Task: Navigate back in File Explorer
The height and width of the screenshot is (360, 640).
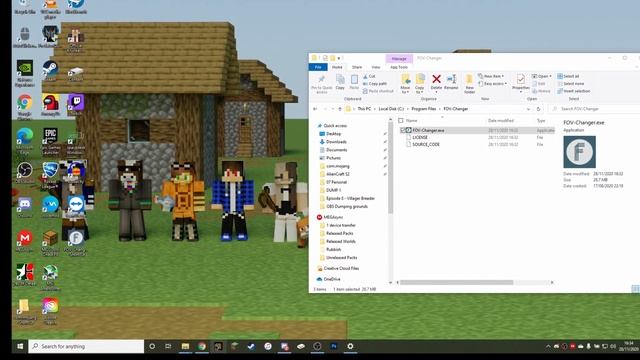Action: point(315,109)
